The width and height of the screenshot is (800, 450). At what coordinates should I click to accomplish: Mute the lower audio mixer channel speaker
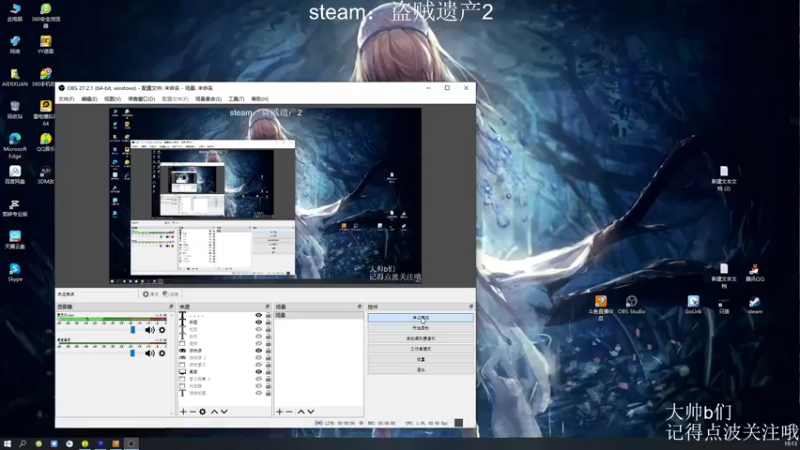149,353
